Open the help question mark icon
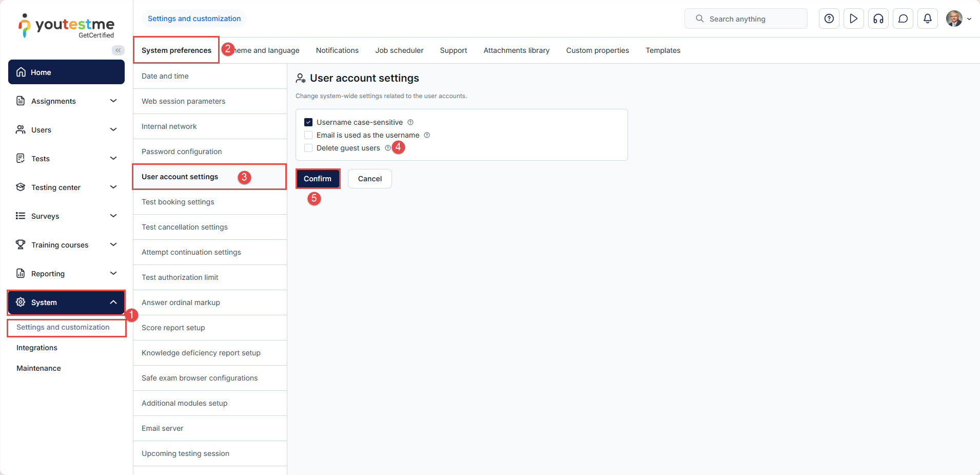980x475 pixels. coord(829,19)
